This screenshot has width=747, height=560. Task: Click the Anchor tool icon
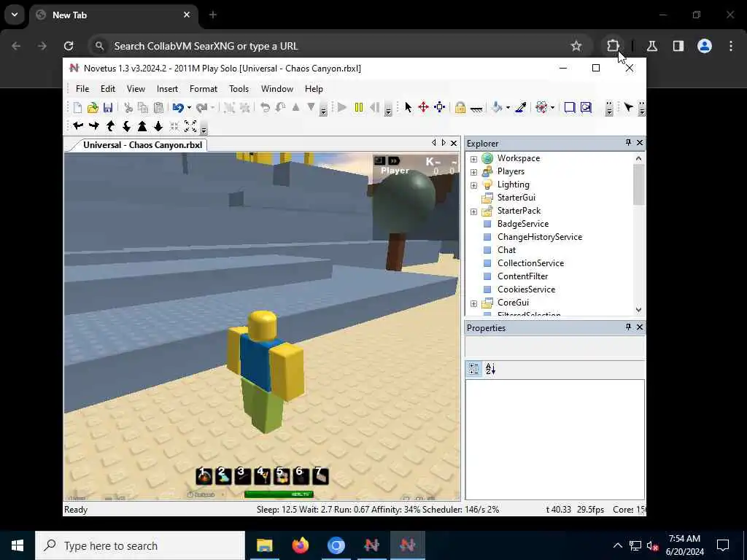476,108
